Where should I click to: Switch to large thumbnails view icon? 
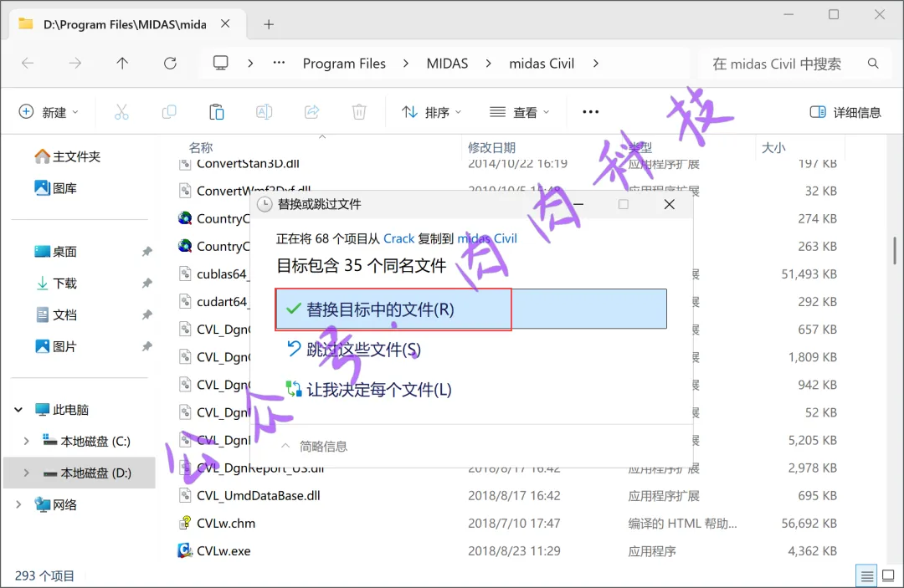pyautogui.click(x=888, y=575)
